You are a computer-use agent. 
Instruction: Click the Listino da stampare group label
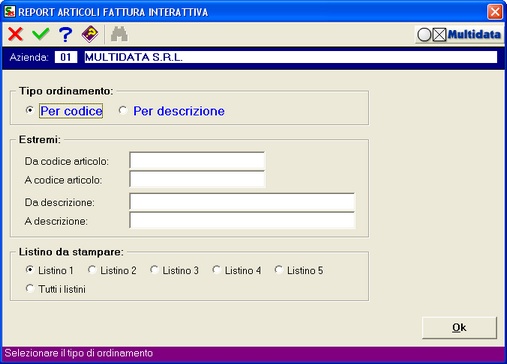[71, 252]
